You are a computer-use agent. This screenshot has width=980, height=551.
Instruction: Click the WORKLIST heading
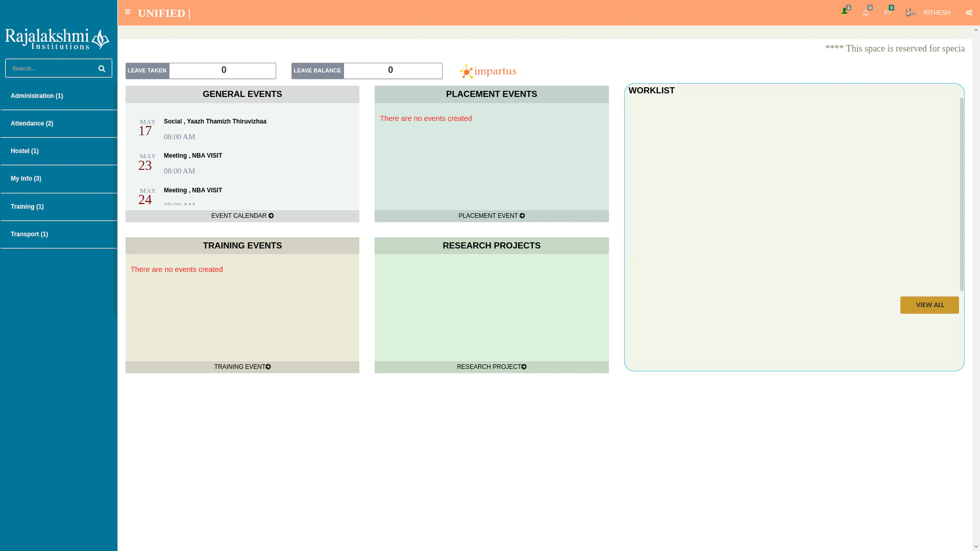(x=652, y=91)
